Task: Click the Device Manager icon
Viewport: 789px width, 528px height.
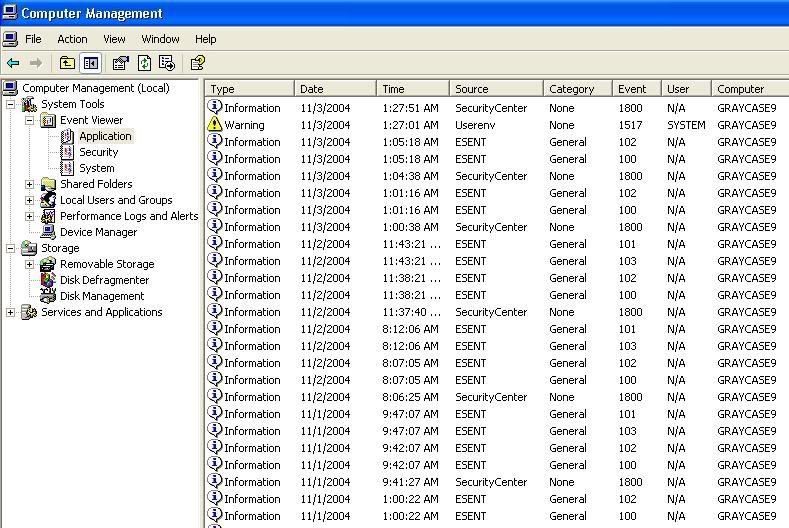Action: click(48, 232)
